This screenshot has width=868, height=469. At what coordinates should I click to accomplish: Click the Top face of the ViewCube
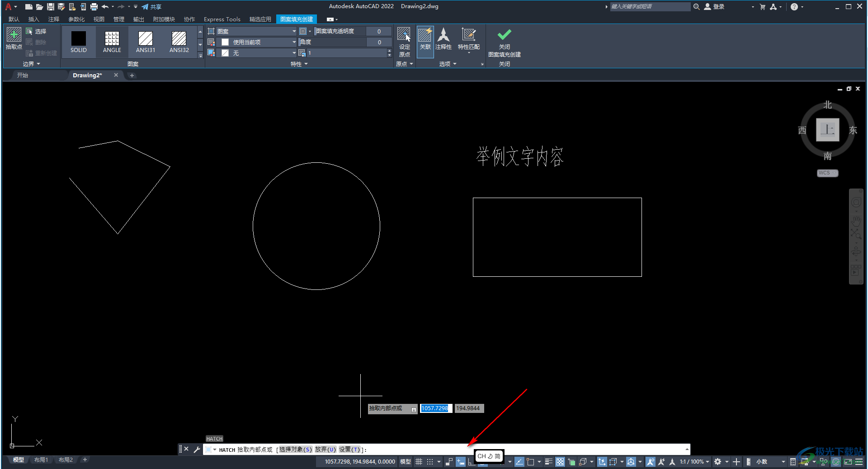pos(827,130)
